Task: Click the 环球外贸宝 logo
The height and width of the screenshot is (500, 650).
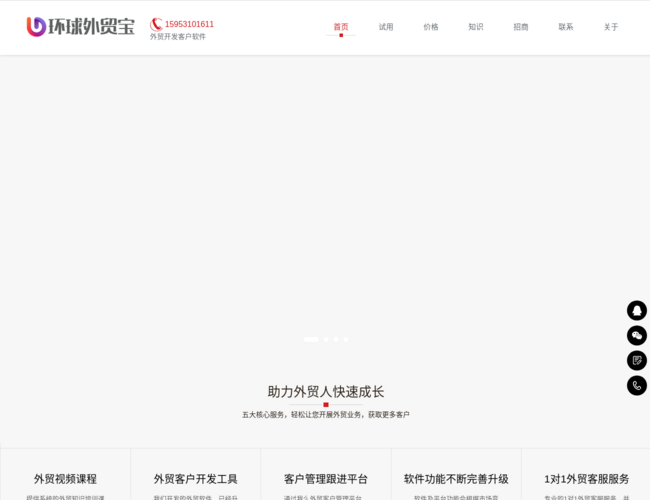Action: [x=81, y=27]
